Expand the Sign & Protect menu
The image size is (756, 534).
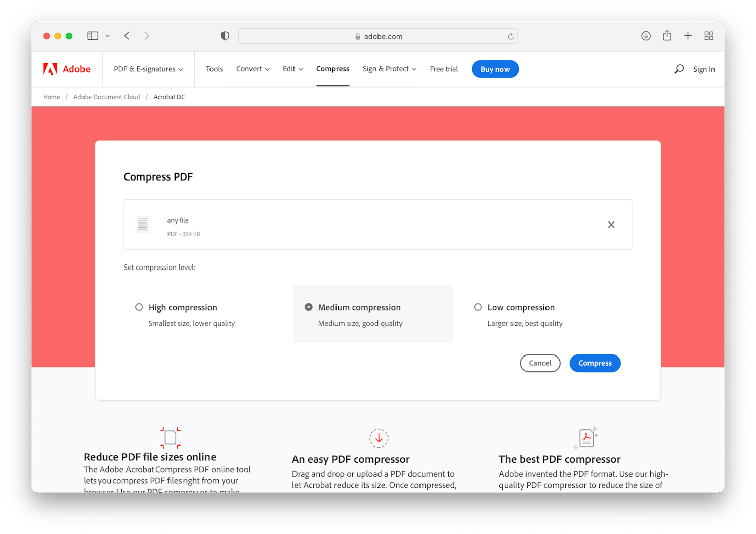389,69
